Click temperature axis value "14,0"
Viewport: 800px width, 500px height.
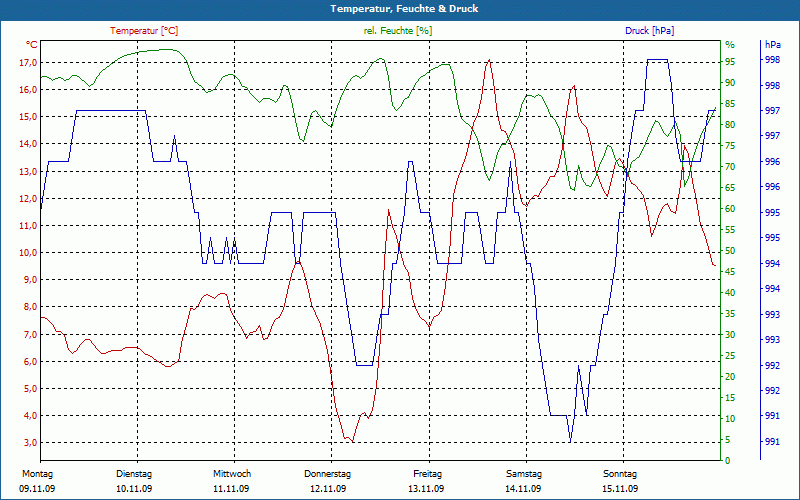tap(28, 144)
